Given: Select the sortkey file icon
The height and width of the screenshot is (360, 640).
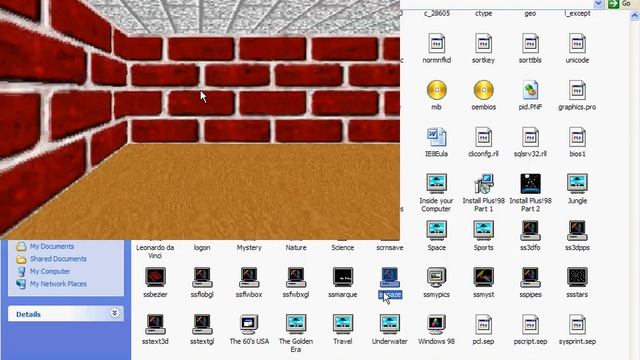Looking at the screenshot, I should [483, 44].
